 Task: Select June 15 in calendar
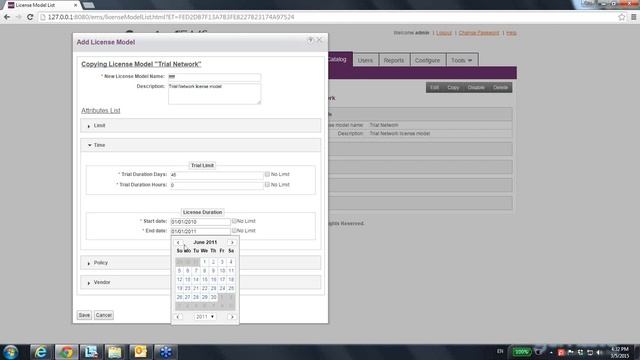pos(205,280)
